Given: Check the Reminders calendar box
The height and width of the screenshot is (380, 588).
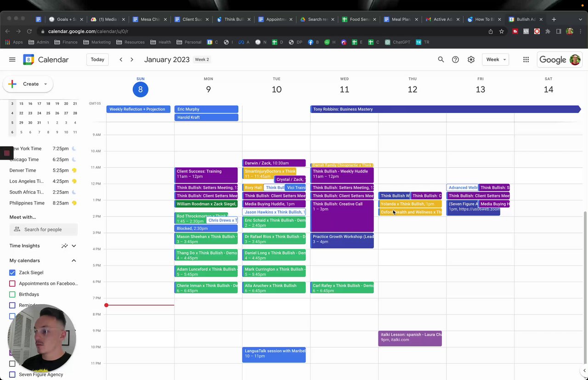Looking at the screenshot, I should point(12,305).
